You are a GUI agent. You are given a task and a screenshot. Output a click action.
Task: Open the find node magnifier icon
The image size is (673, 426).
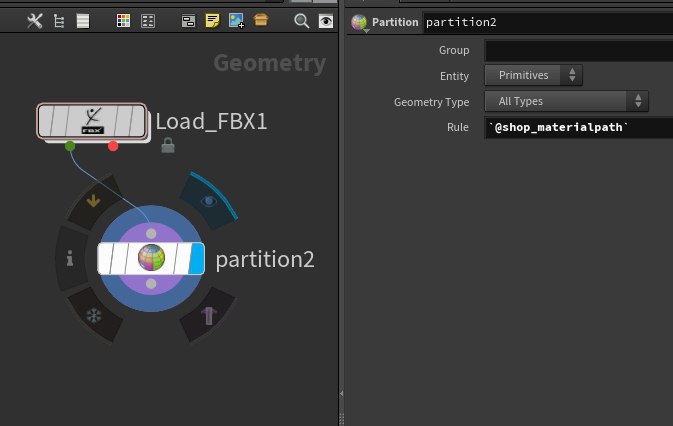tap(301, 21)
